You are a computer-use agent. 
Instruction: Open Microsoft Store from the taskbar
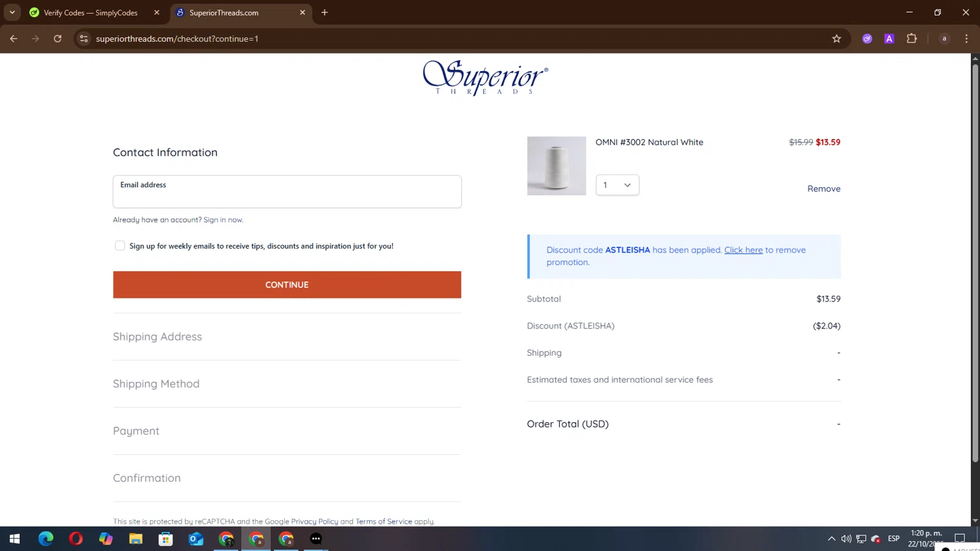tap(166, 539)
